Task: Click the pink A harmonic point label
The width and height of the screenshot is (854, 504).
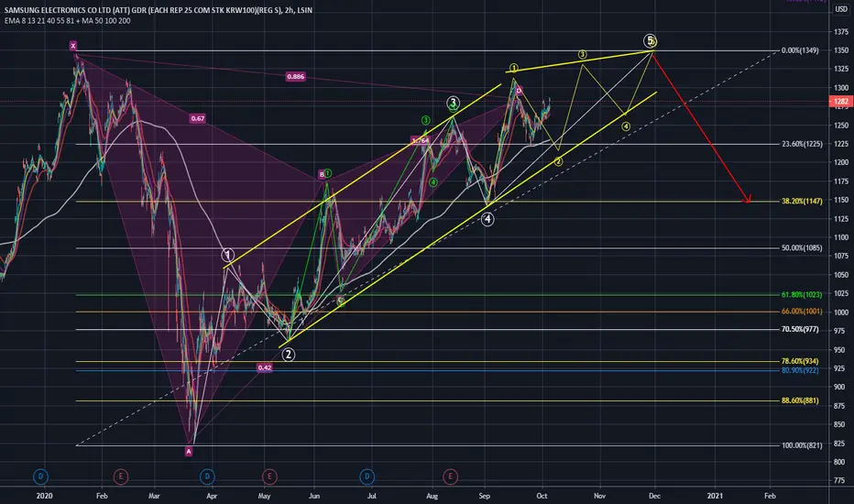Action: (x=189, y=451)
